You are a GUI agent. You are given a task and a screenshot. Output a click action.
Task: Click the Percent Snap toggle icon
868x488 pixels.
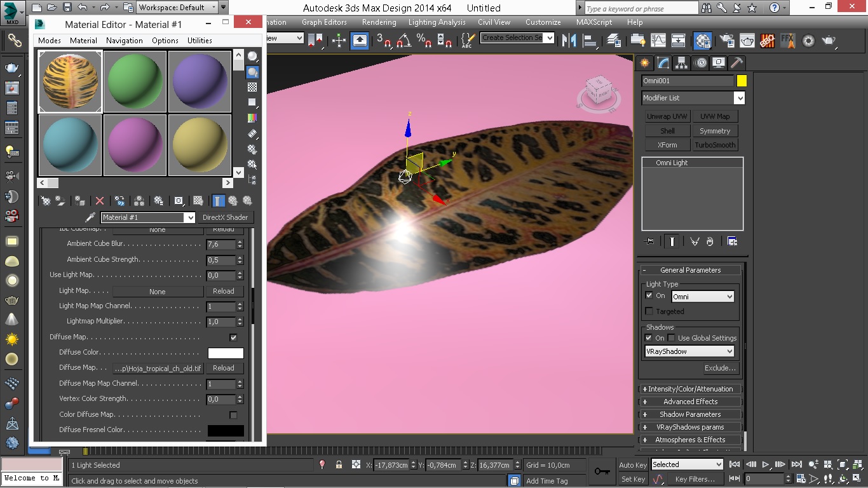[424, 41]
